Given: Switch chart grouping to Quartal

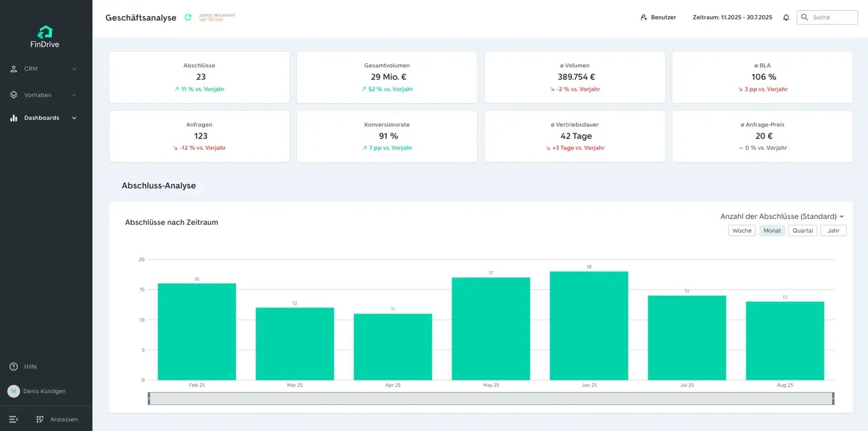Looking at the screenshot, I should [x=802, y=231].
